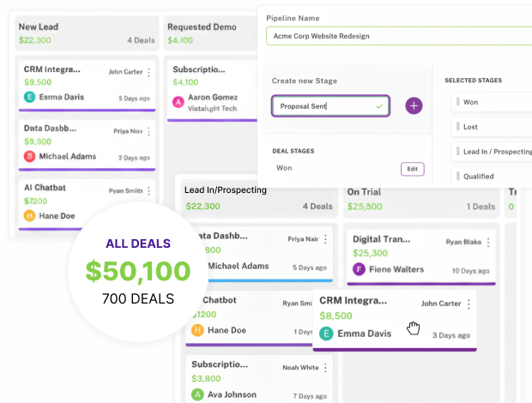
Task: Click Michael Adams red avatar in New Lead
Action: [x=29, y=156]
